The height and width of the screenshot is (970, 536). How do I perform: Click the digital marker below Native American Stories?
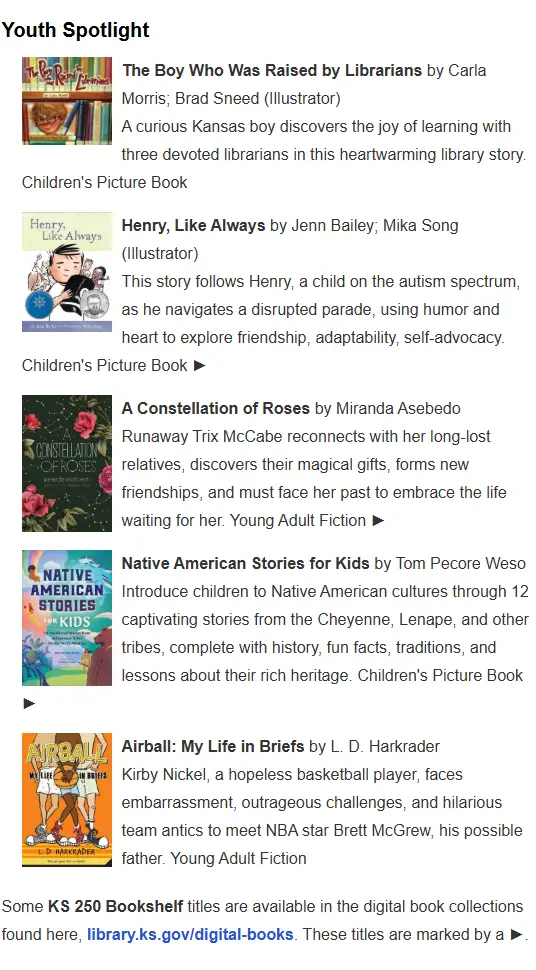29,703
